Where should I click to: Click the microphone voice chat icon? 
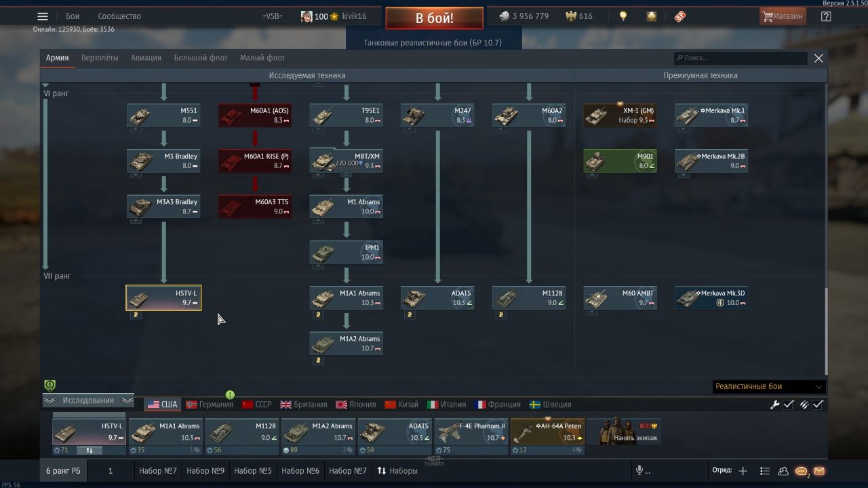(639, 471)
